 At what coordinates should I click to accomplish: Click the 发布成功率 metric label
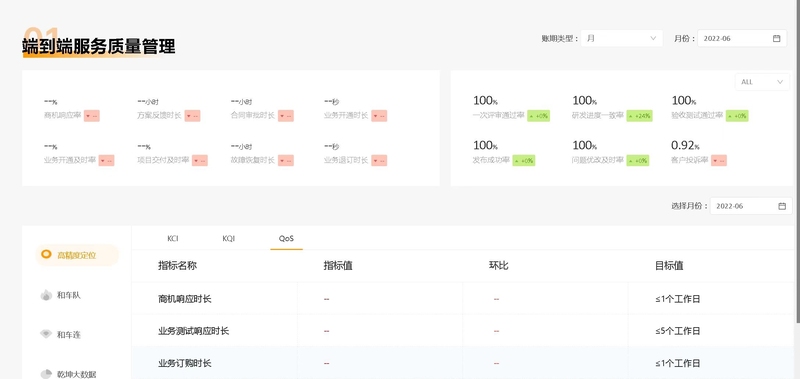click(x=491, y=160)
